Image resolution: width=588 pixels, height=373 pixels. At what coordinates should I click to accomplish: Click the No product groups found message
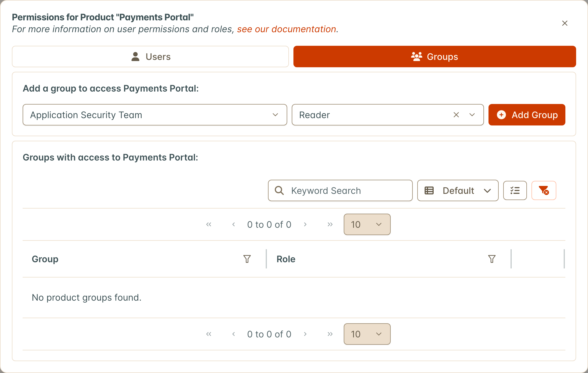87,298
